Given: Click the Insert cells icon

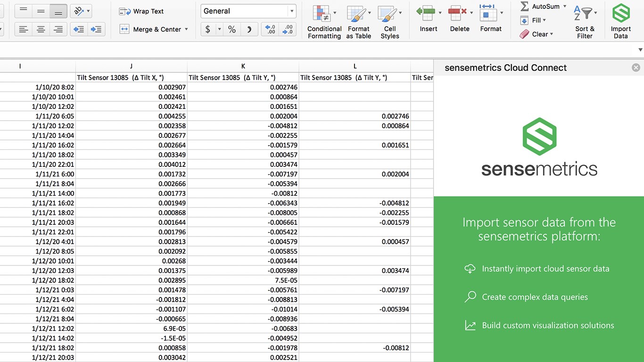Looking at the screenshot, I should (425, 13).
